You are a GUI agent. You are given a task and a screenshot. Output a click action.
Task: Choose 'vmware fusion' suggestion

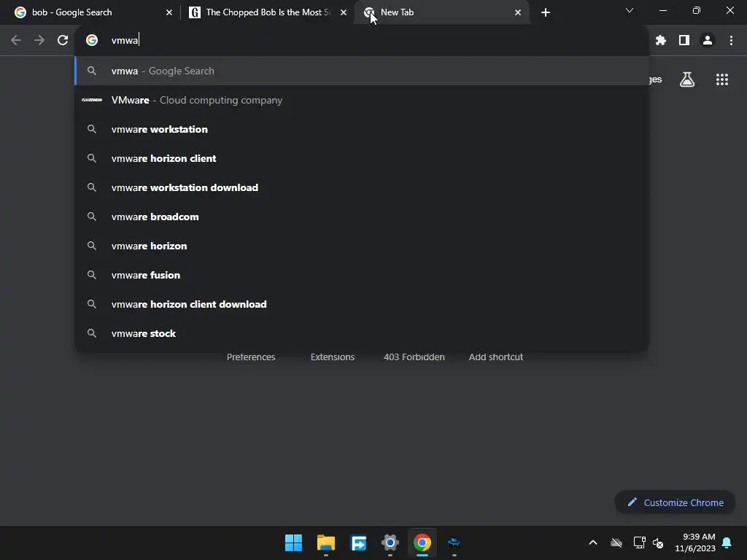(x=362, y=275)
